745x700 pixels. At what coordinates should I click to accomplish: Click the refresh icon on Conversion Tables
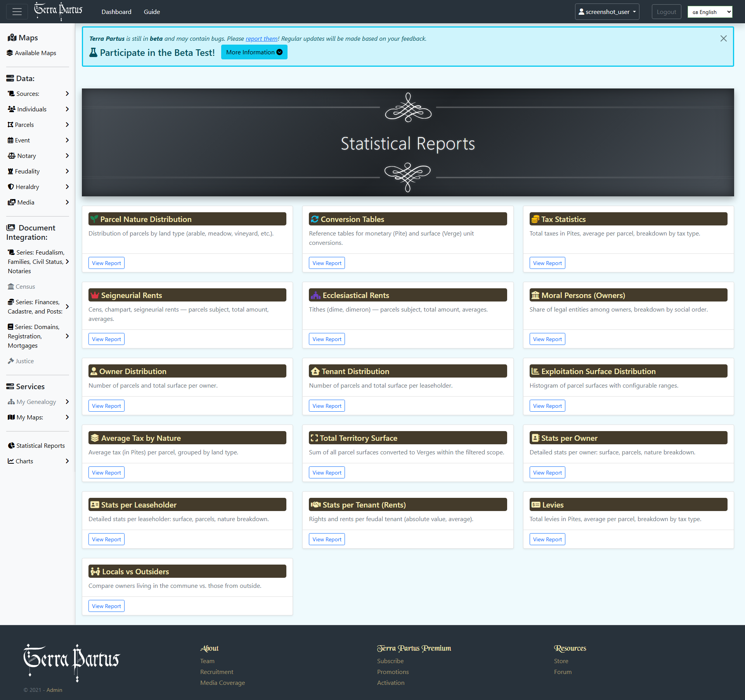click(x=315, y=219)
